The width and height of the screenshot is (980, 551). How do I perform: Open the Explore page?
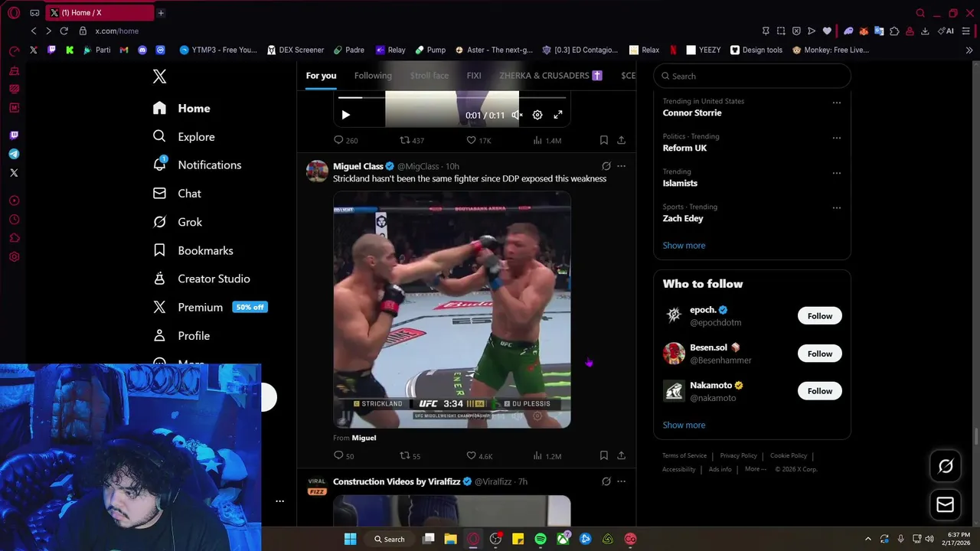pyautogui.click(x=184, y=137)
